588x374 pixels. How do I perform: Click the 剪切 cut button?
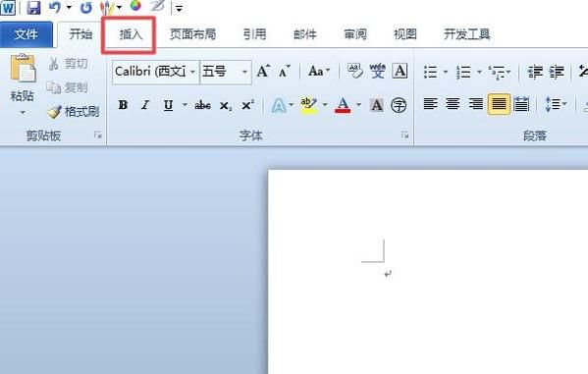click(69, 64)
